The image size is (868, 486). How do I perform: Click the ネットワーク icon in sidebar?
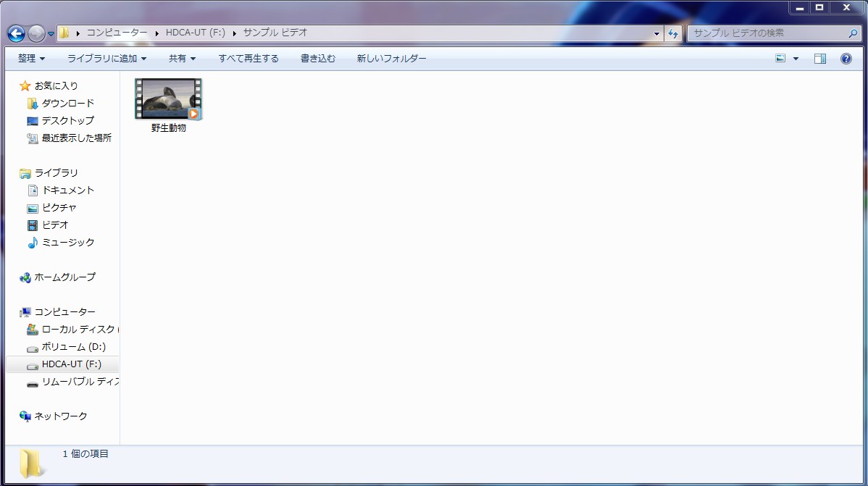(25, 416)
